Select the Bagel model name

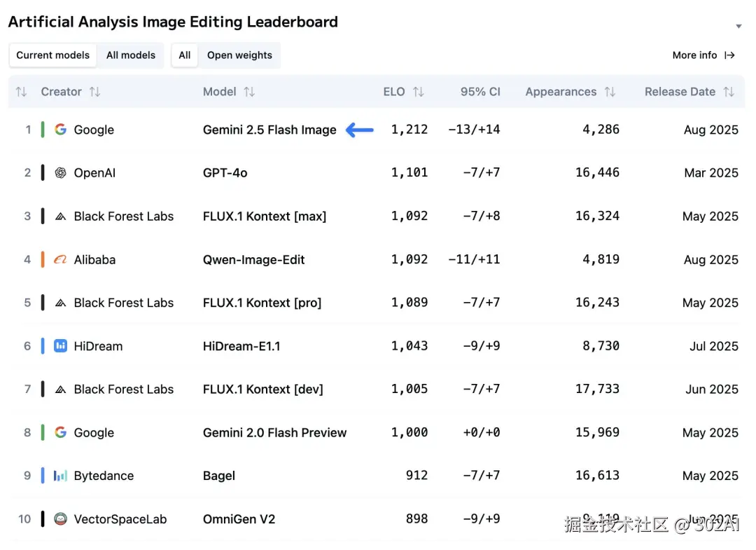coord(219,476)
